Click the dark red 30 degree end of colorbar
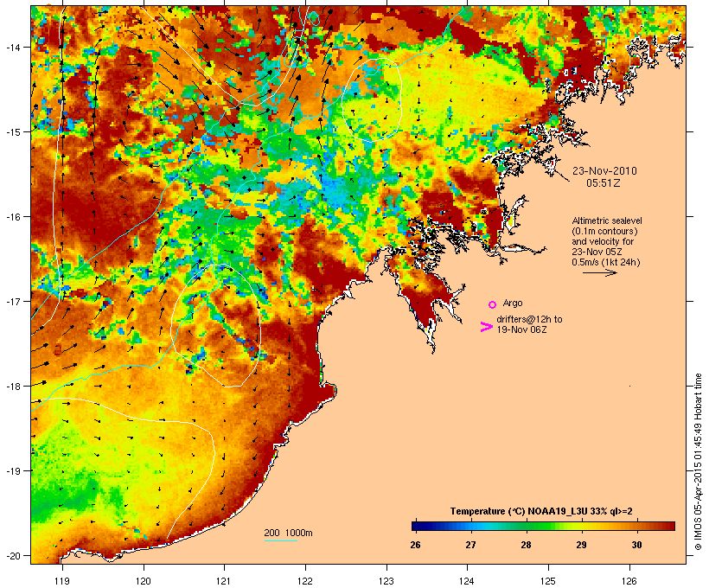The image size is (709, 588). point(671,526)
